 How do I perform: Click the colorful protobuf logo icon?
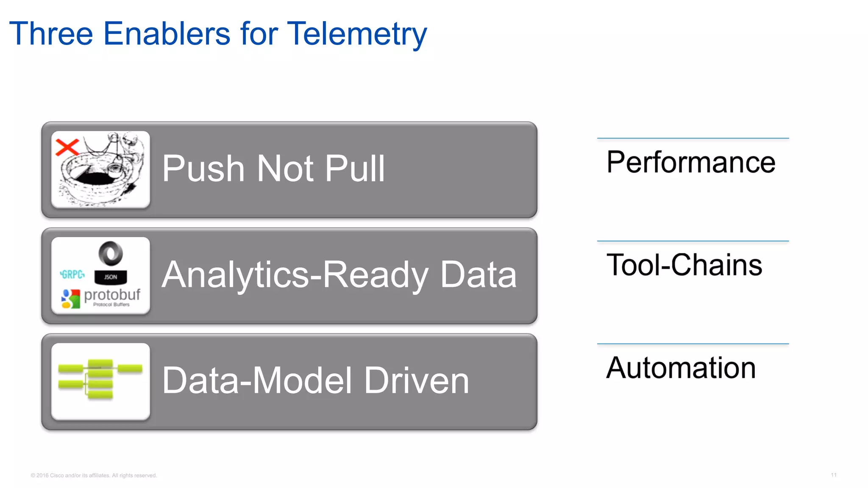click(70, 299)
